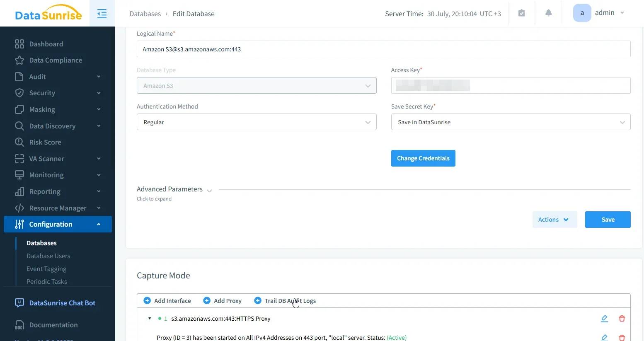The height and width of the screenshot is (341, 644).
Task: Save the database configuration
Action: tap(608, 220)
